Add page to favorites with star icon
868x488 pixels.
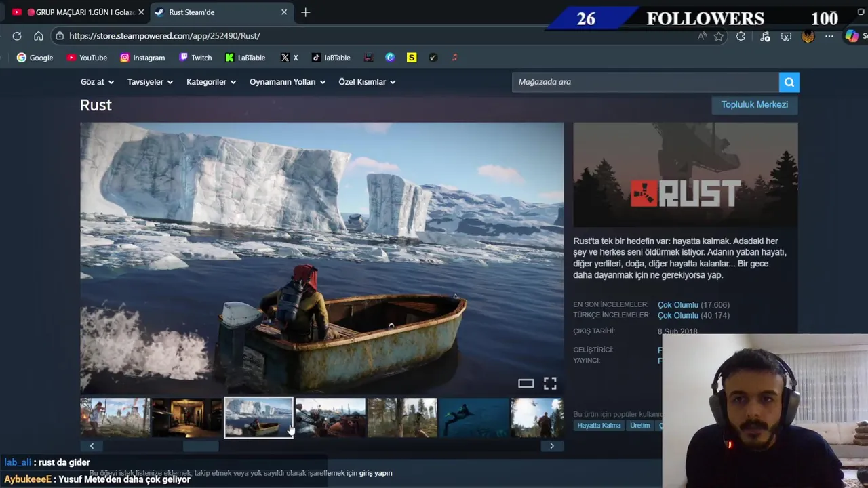pyautogui.click(x=719, y=37)
